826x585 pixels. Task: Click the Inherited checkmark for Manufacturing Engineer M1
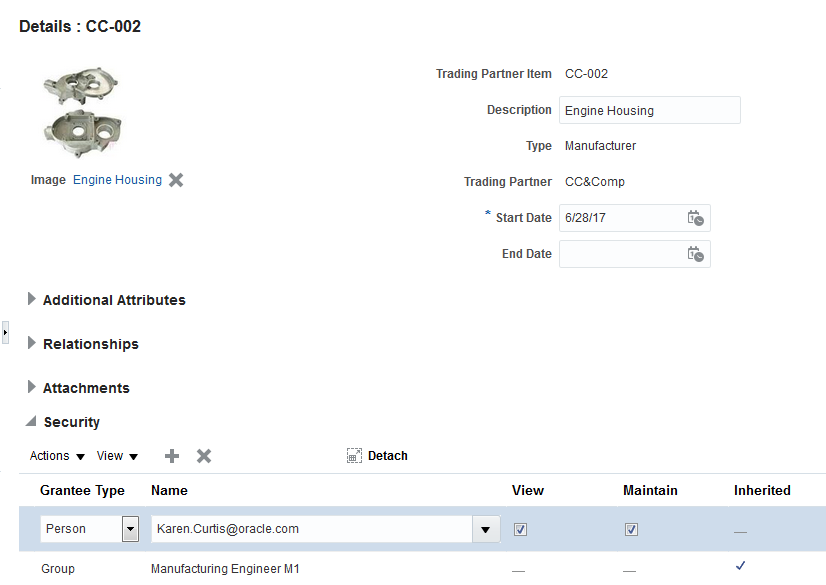coord(741,566)
